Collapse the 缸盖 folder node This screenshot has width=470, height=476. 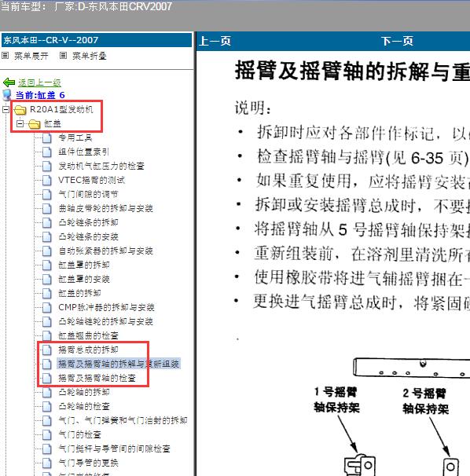click(20, 123)
